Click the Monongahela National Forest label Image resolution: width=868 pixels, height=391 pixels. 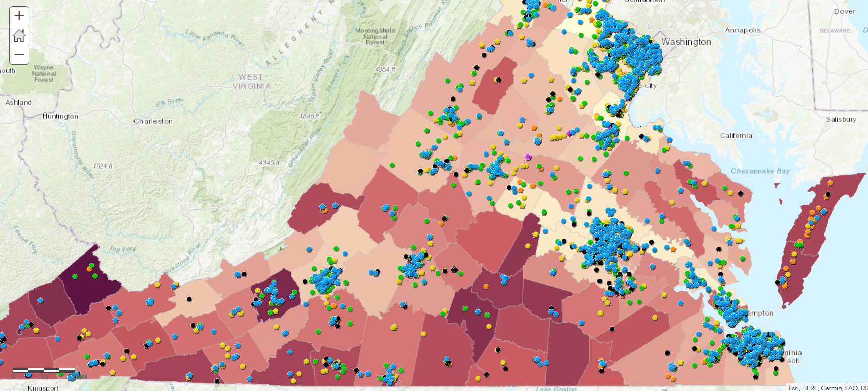click(x=375, y=37)
